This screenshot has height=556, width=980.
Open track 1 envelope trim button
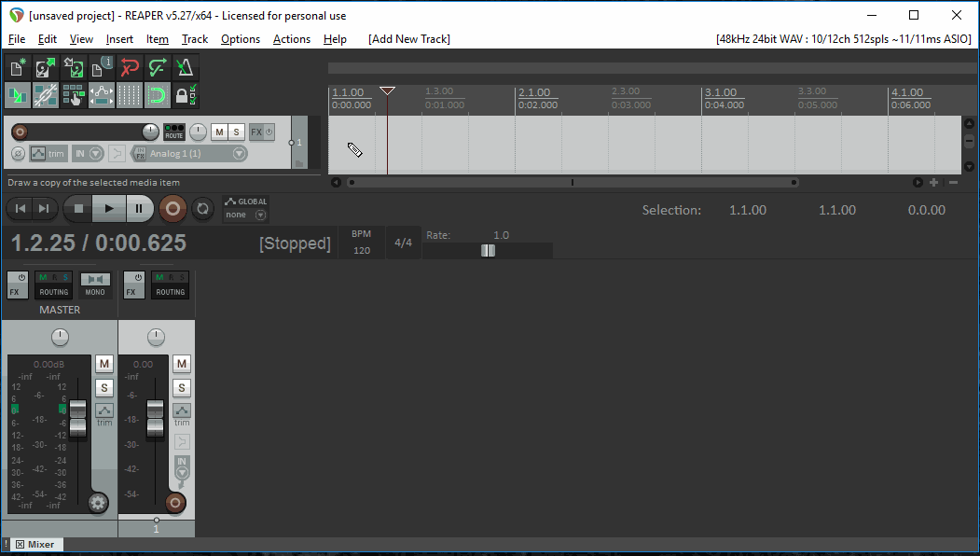pos(48,154)
